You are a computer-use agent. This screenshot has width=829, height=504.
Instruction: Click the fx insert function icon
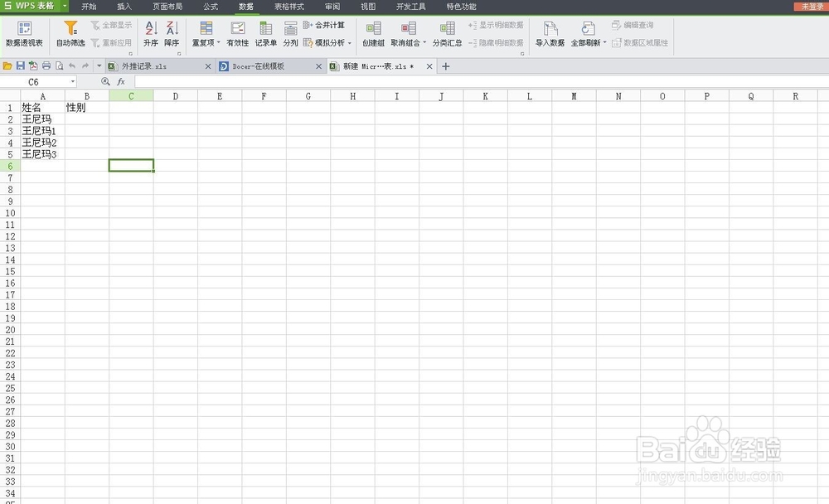pyautogui.click(x=121, y=81)
